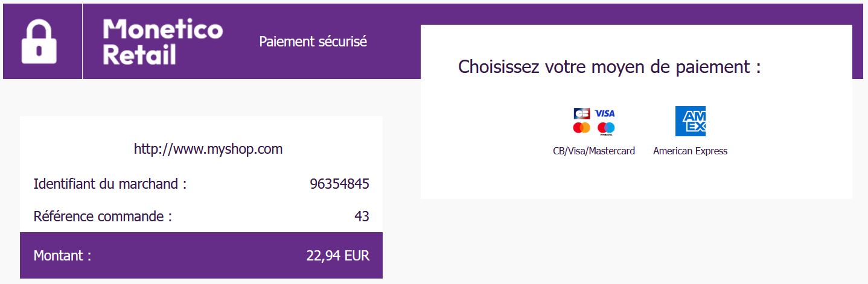Click the Choisissez votre moyen de paiement heading
868x284 pixels.
coord(609,66)
